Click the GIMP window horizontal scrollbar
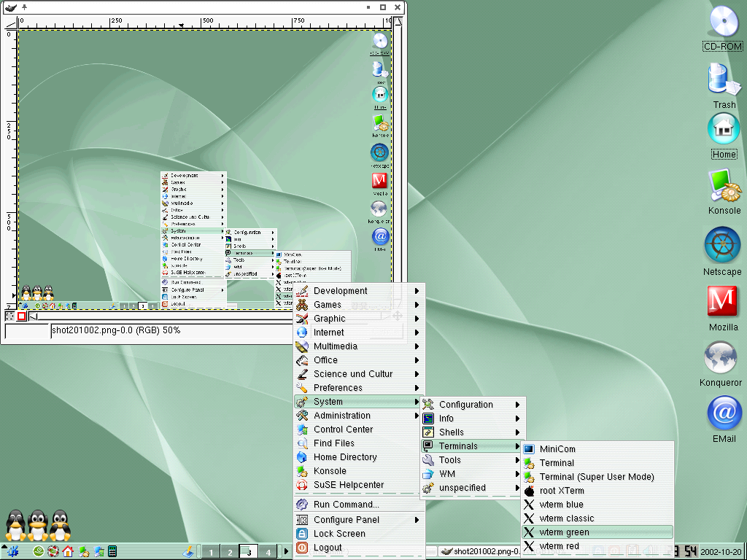 (x=162, y=316)
